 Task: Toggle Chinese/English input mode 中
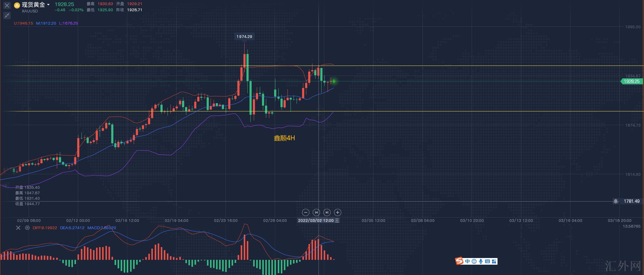click(467, 261)
